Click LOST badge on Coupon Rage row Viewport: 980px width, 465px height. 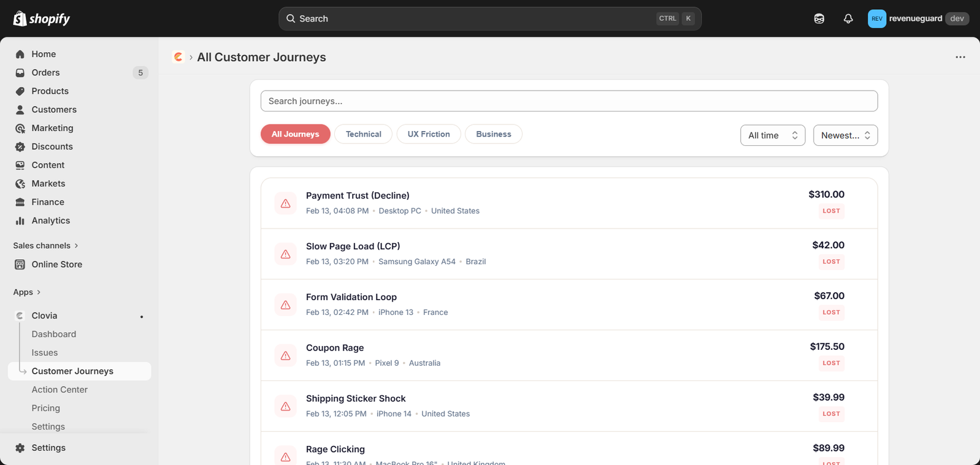(x=832, y=363)
